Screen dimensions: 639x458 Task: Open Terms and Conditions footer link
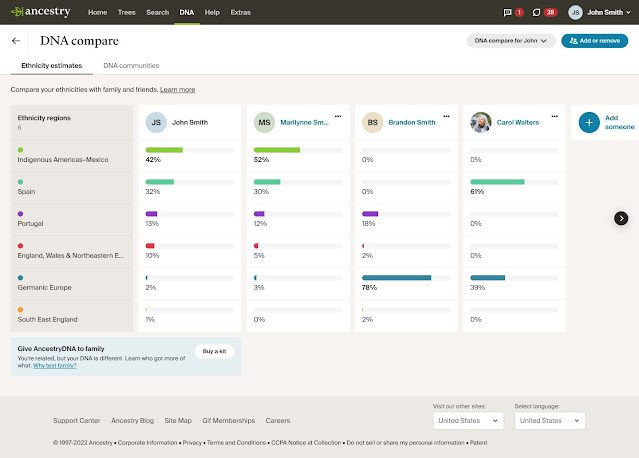[x=236, y=443]
